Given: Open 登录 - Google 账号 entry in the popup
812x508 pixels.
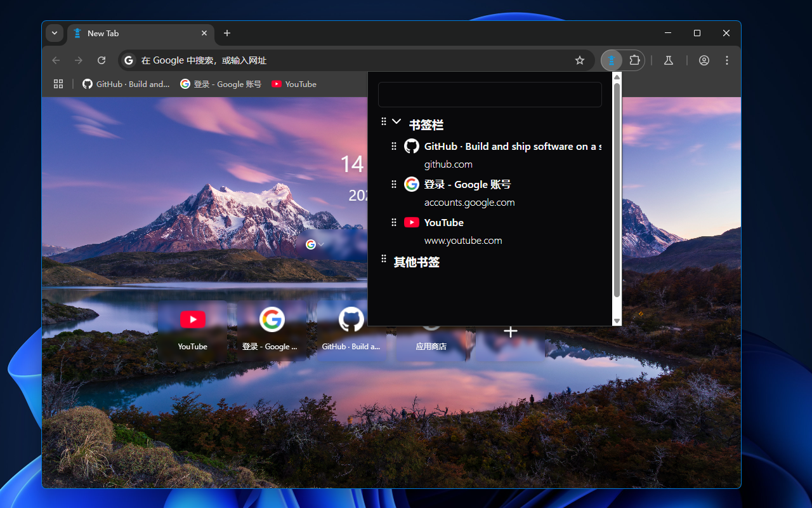Looking at the screenshot, I should (x=468, y=184).
